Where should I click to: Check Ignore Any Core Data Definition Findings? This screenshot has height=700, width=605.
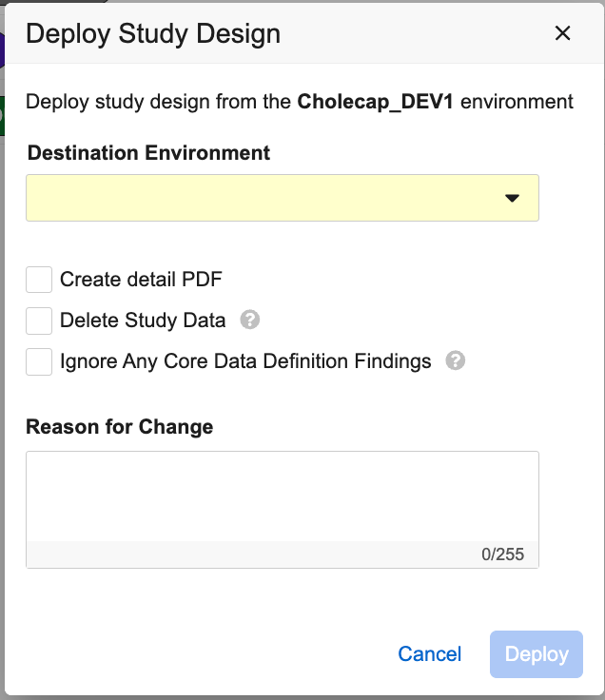(x=39, y=361)
